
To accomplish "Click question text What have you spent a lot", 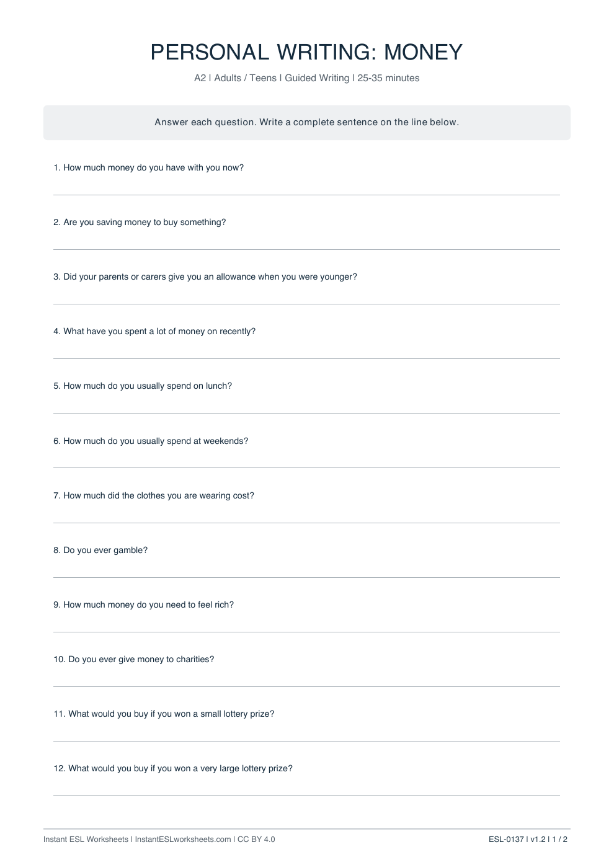I will point(154,332).
